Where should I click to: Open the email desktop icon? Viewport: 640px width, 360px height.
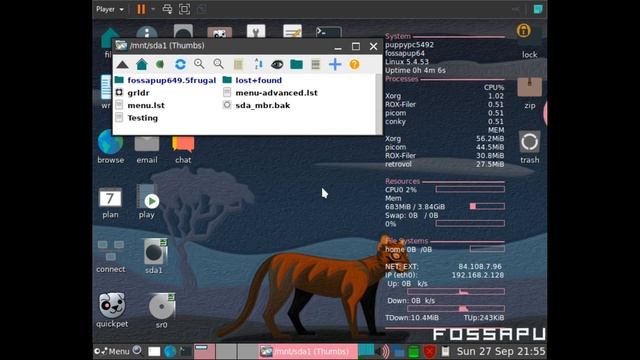point(147,149)
